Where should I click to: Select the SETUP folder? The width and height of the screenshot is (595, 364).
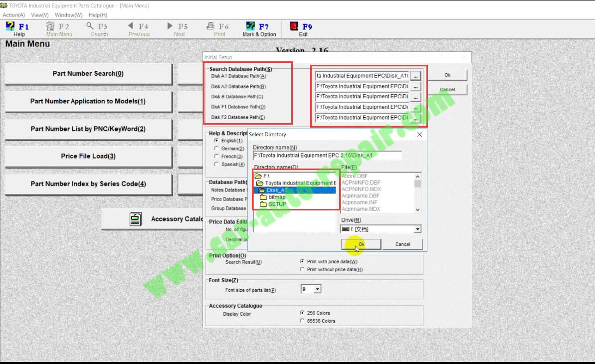pos(273,204)
